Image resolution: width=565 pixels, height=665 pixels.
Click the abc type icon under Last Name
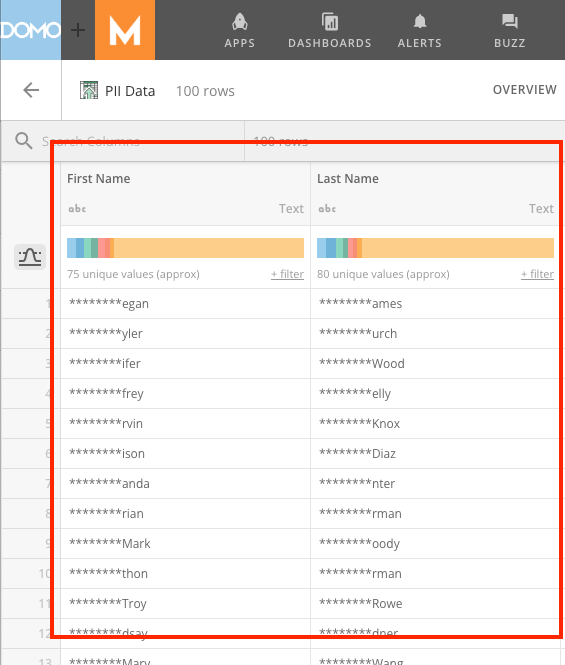click(x=327, y=209)
